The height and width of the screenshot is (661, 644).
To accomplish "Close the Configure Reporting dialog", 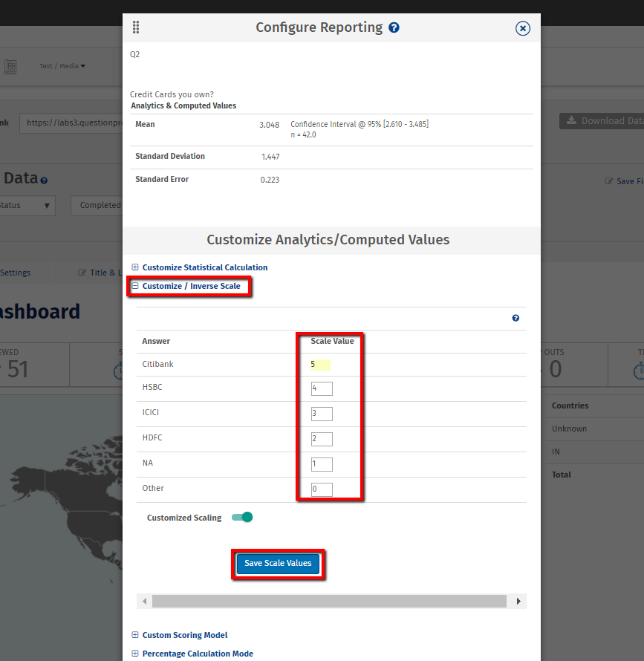I will point(523,28).
